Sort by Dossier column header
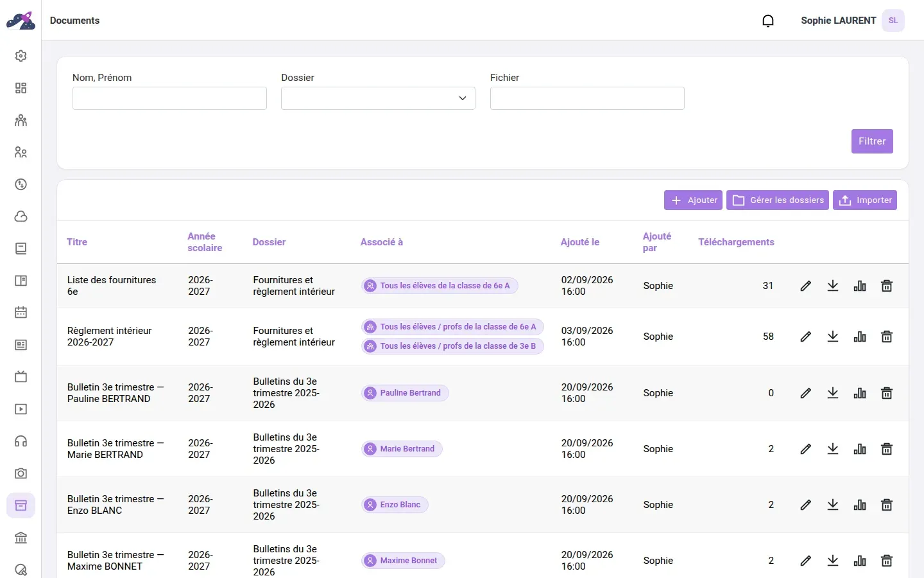 coord(269,242)
